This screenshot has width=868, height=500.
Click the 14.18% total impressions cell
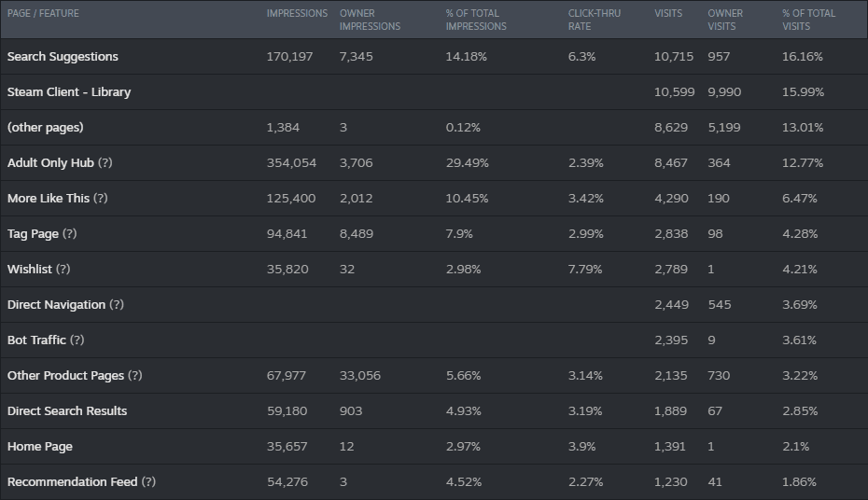466,56
